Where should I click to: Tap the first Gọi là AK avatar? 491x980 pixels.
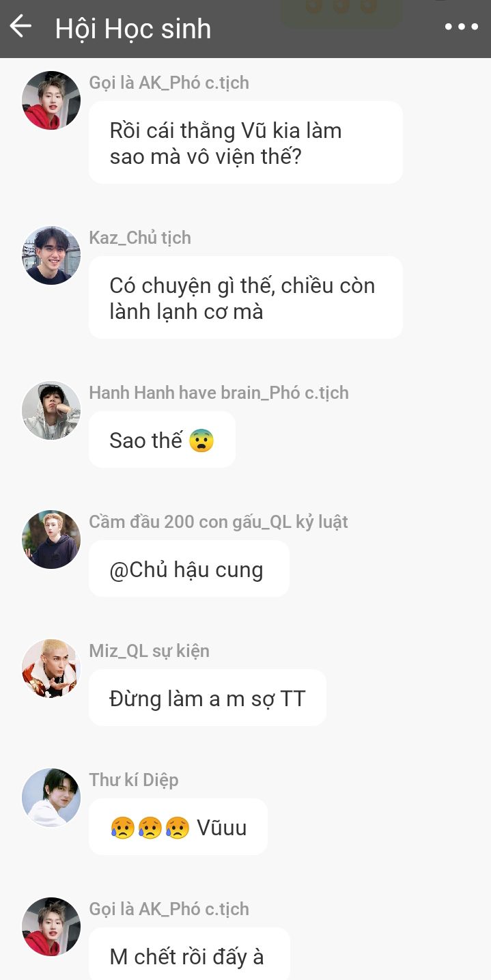point(51,100)
